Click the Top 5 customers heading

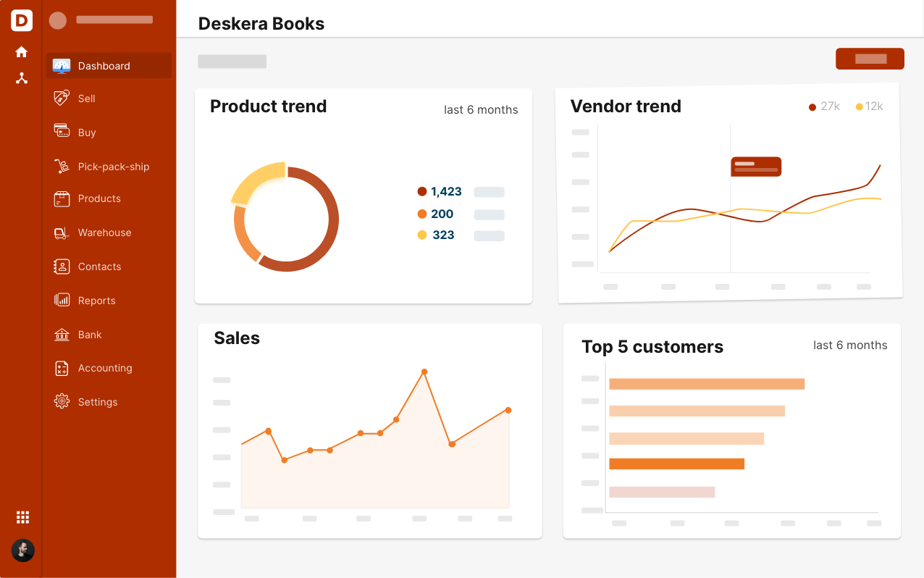coord(652,347)
